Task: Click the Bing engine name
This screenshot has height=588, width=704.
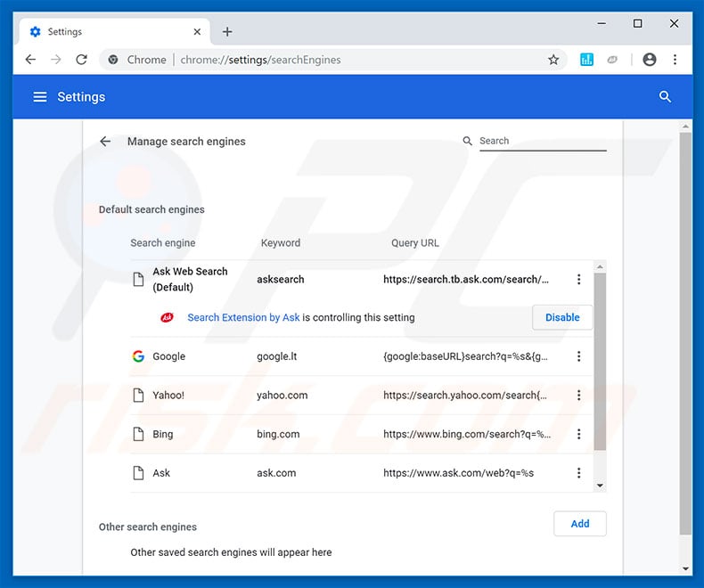Action: point(162,434)
